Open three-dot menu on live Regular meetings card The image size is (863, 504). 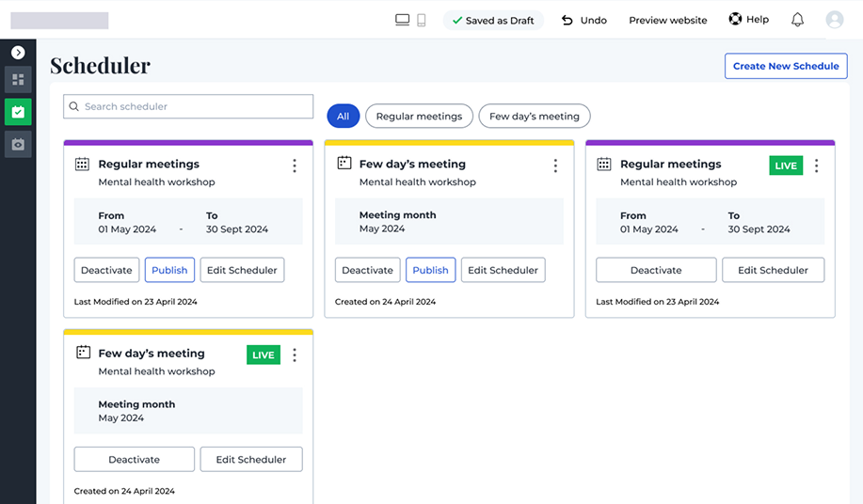(816, 165)
